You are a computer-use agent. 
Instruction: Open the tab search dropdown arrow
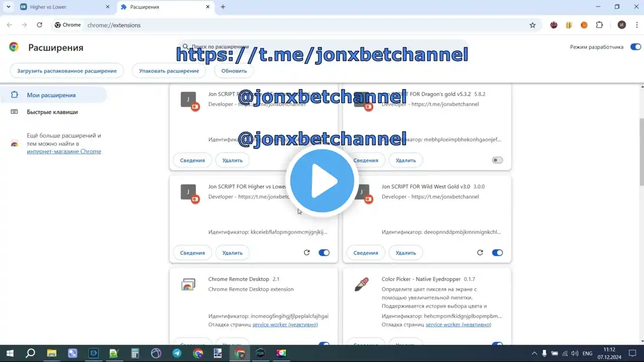(9, 7)
